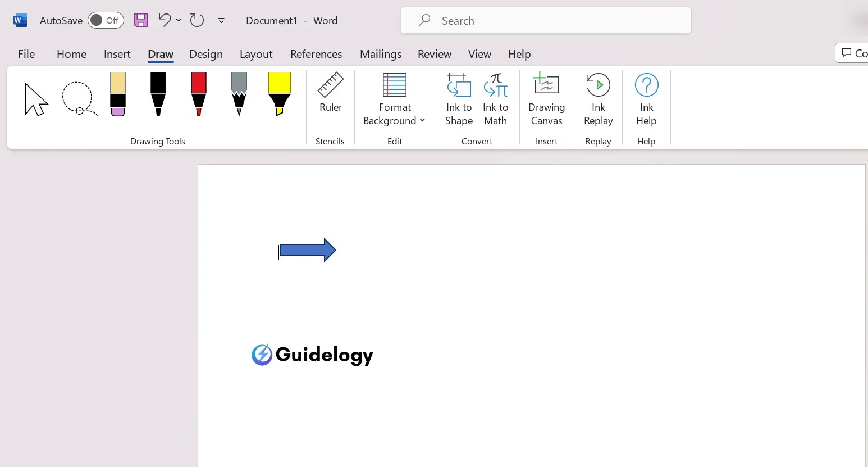
Task: Switch to the Insert tab
Action: pos(117,54)
